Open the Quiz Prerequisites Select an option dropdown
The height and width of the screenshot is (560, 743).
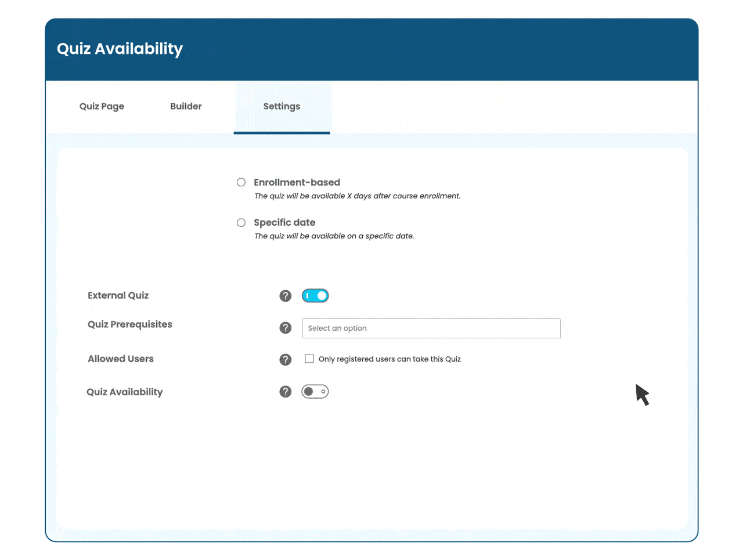(431, 328)
